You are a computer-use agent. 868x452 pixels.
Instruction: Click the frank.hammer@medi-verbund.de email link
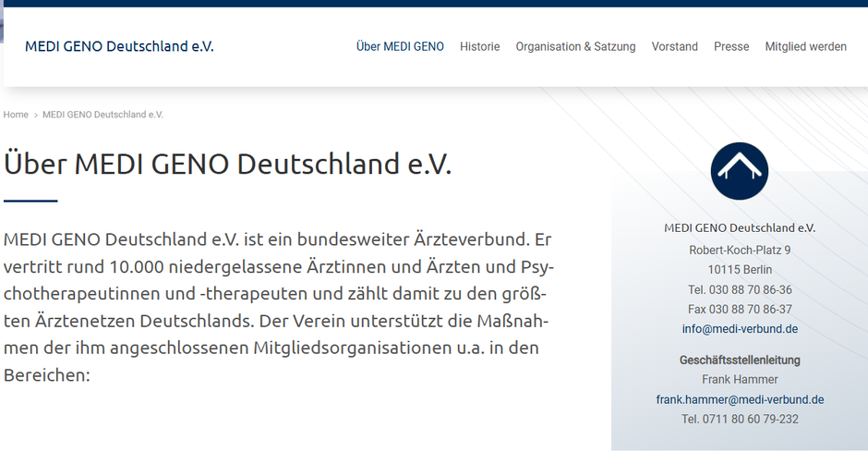(x=740, y=399)
